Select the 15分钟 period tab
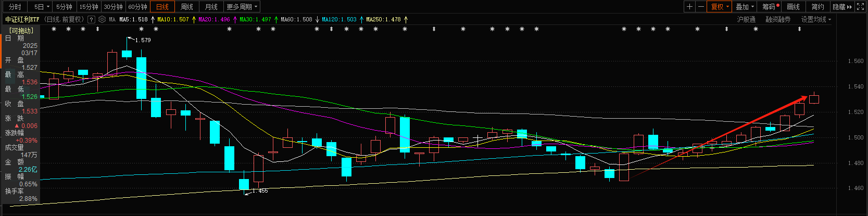868x216 pixels. 89,7
